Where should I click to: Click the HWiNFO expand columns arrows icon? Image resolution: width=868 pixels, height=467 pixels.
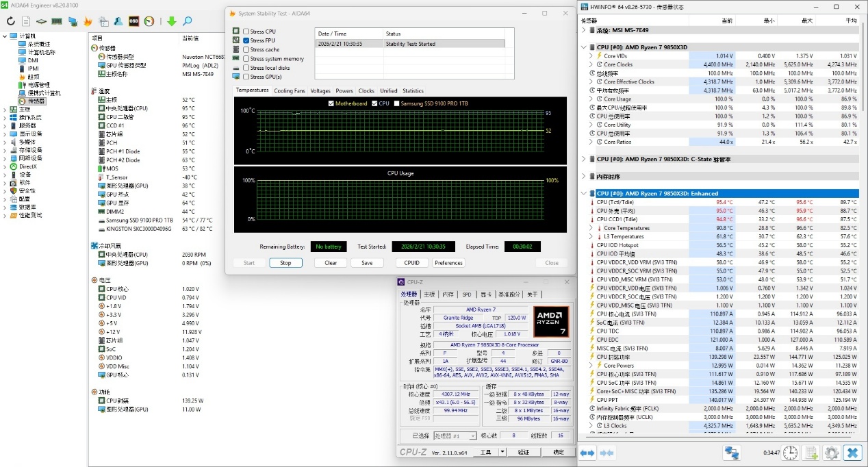pyautogui.click(x=587, y=453)
